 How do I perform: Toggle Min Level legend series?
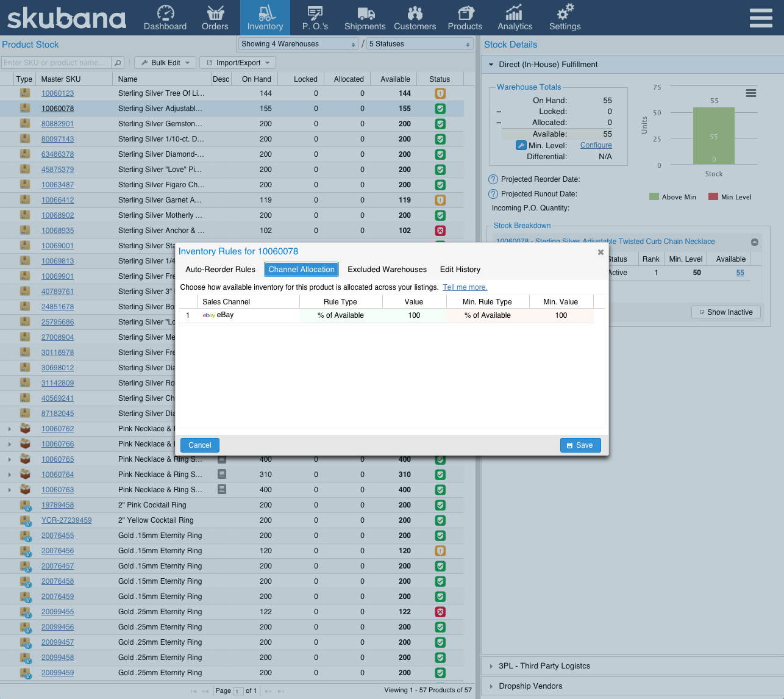[730, 197]
